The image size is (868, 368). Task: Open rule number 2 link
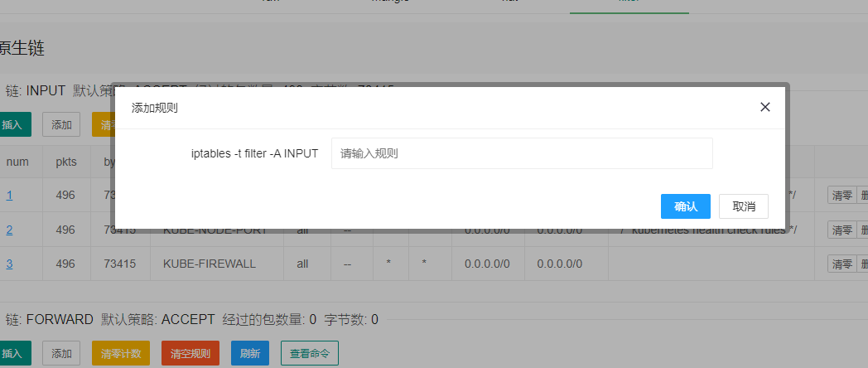(9, 230)
